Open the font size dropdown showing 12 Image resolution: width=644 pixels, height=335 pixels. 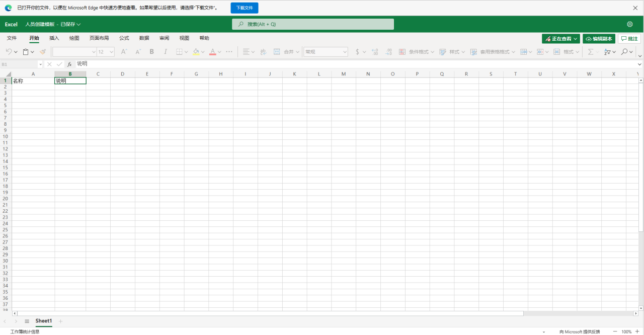pos(106,52)
